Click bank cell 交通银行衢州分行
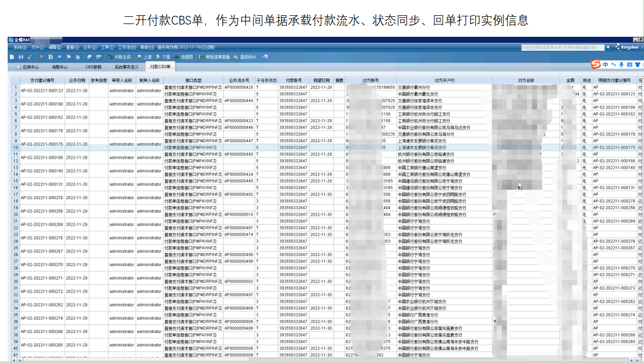Screen dimensions: 644x363 pos(444,87)
